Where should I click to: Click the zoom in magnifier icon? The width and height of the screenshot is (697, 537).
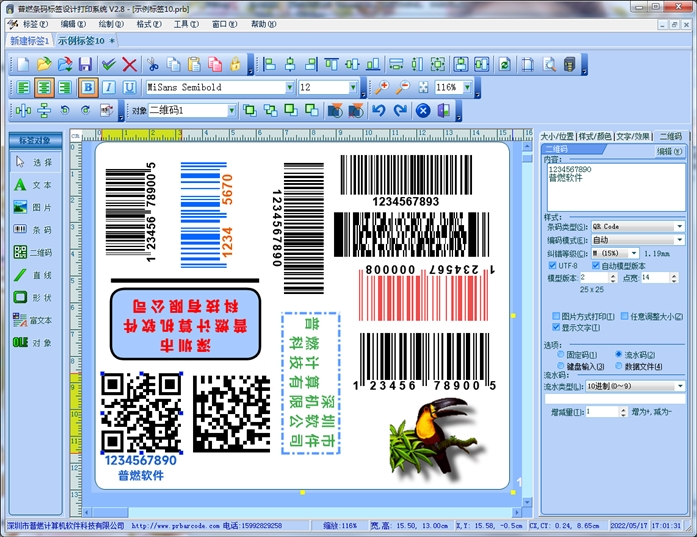click(x=380, y=87)
